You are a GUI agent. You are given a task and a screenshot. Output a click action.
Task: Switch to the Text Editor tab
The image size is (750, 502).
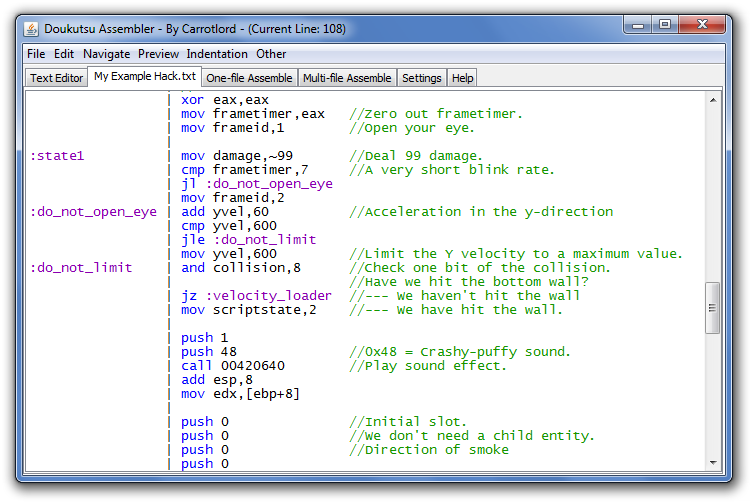pyautogui.click(x=56, y=78)
